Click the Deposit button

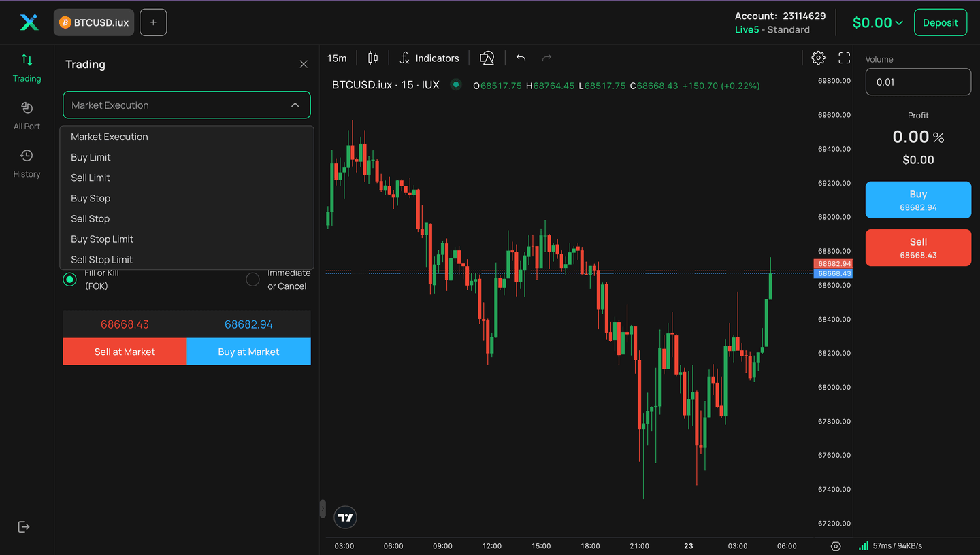click(940, 22)
